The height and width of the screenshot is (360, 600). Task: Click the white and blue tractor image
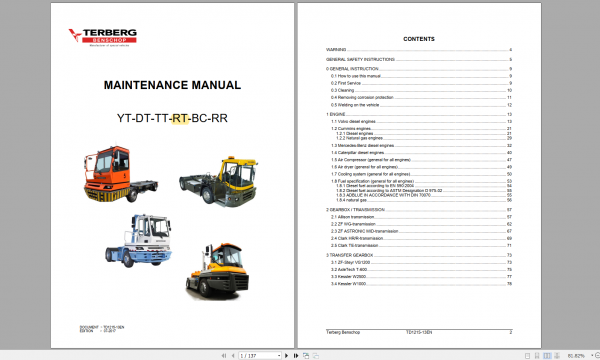coord(139,241)
